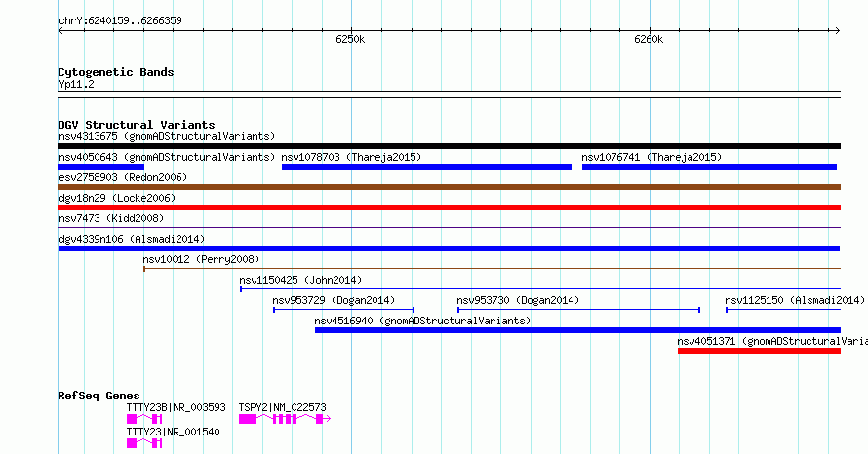The height and width of the screenshot is (454, 868).
Task: Click the TTTY23B gene exon glyph
Action: 144,419
